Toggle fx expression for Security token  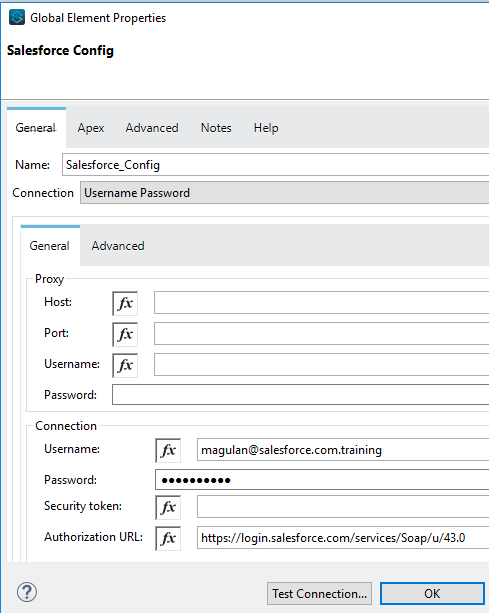168,507
